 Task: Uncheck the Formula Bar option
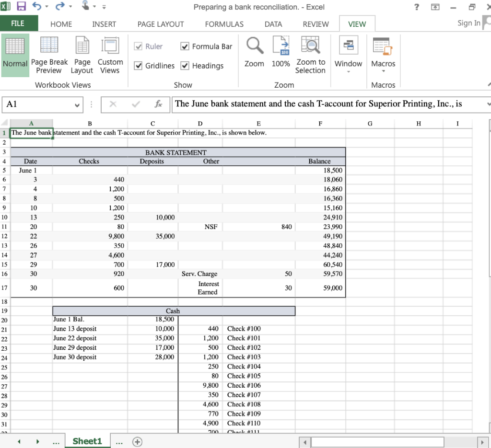pyautogui.click(x=185, y=46)
